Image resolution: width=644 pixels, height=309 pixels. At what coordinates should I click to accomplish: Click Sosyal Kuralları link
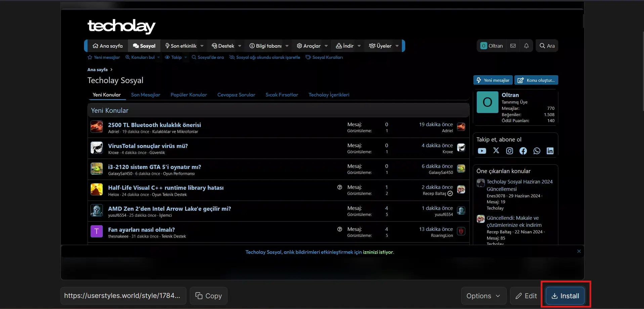(x=324, y=57)
